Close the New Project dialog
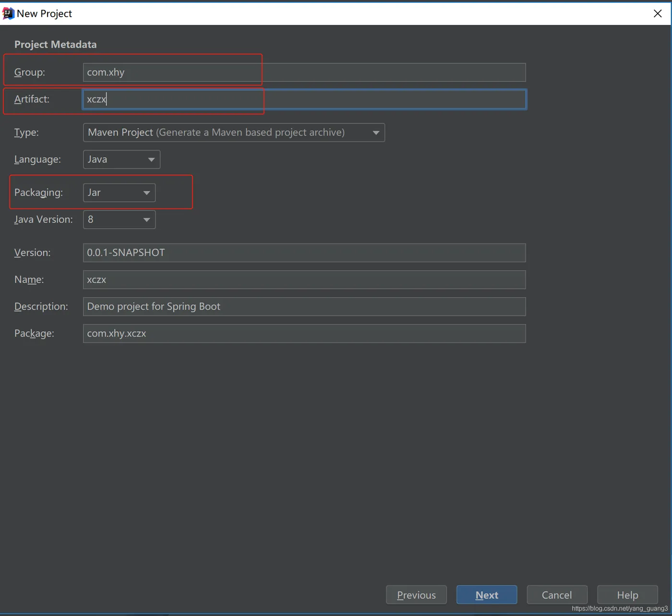The image size is (672, 616). point(658,13)
